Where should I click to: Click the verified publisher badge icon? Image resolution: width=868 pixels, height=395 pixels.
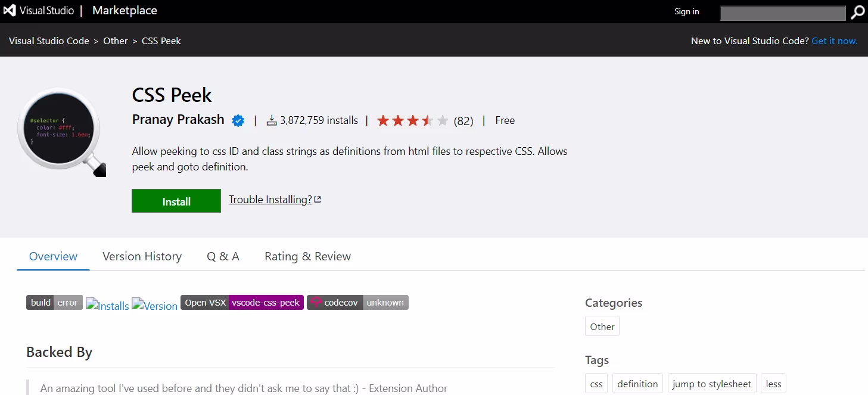pos(238,120)
